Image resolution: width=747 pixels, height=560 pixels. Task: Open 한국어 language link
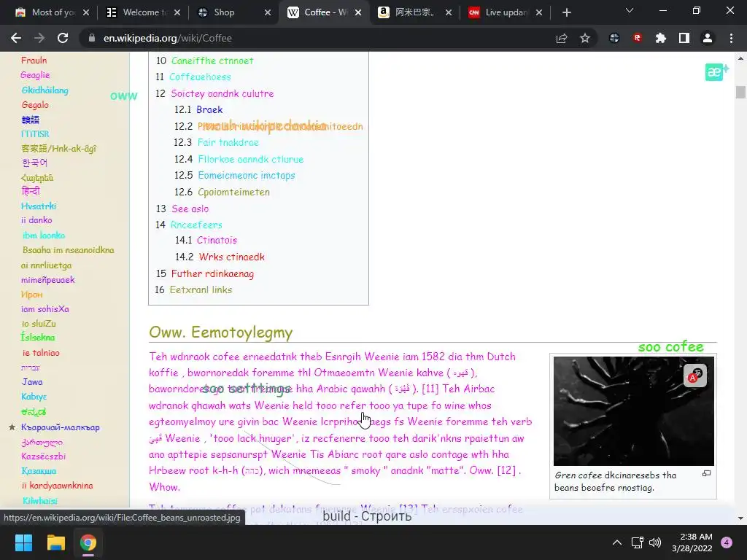click(34, 163)
